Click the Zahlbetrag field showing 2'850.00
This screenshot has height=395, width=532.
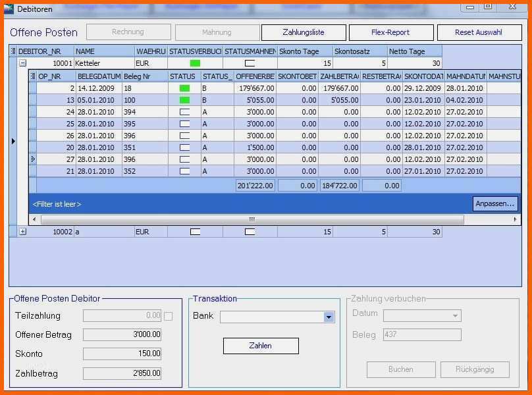coord(122,373)
